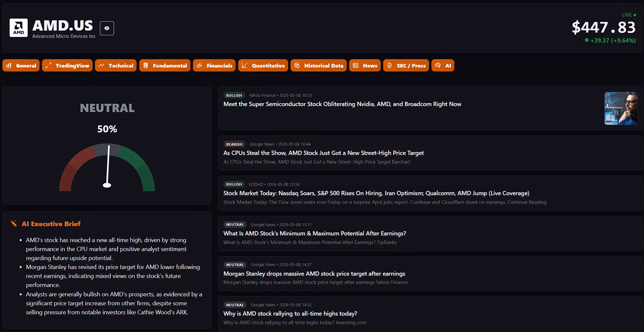Click the BULLISH badge on the EODHD article
644x332 pixels.
point(234,184)
